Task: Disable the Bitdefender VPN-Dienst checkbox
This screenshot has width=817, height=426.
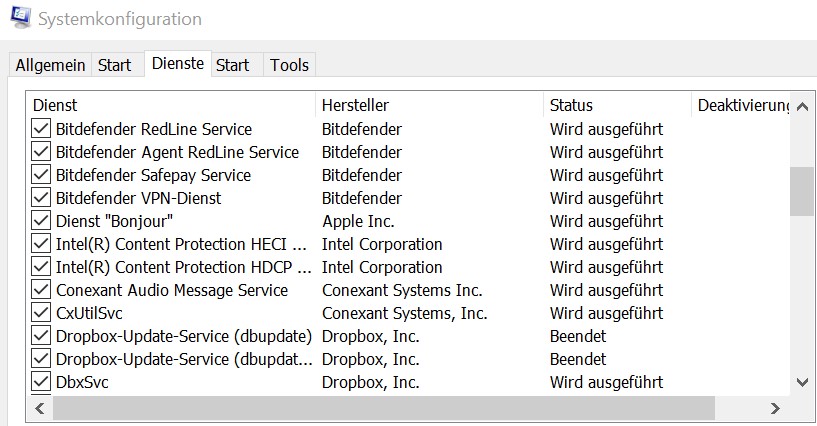Action: tap(41, 198)
